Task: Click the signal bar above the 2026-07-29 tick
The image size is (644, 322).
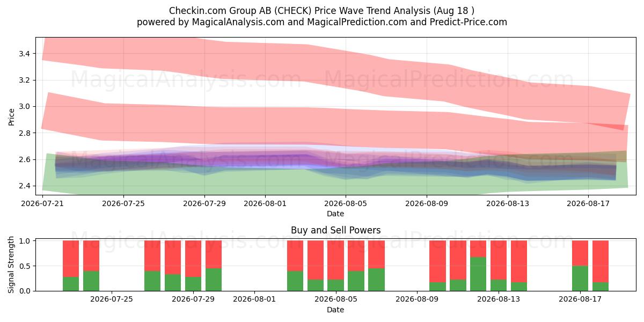Action: pyautogui.click(x=193, y=266)
